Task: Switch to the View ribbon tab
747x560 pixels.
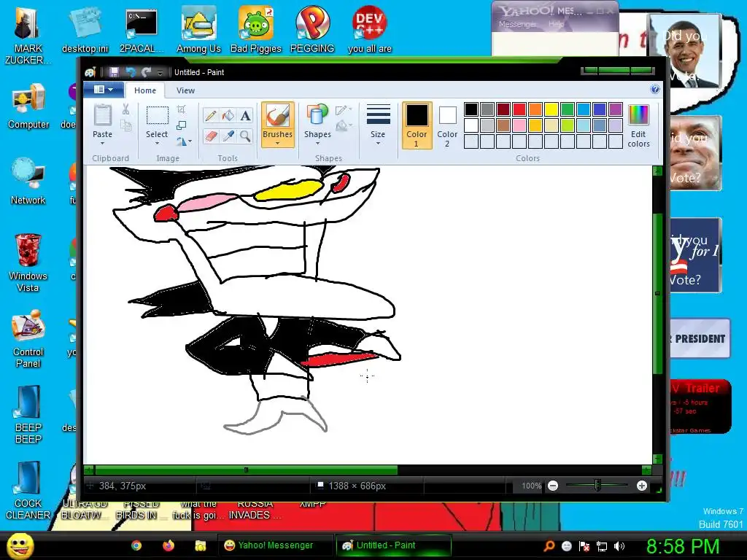Action: pyautogui.click(x=185, y=90)
